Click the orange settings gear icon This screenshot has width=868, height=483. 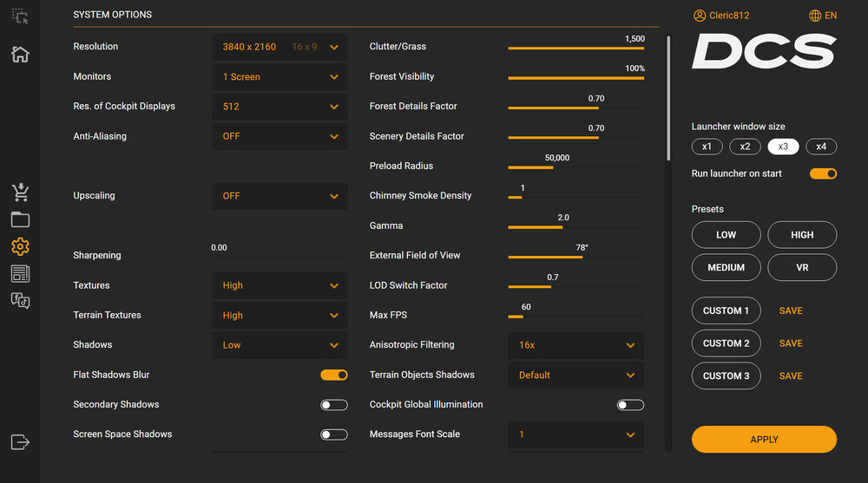[20, 247]
